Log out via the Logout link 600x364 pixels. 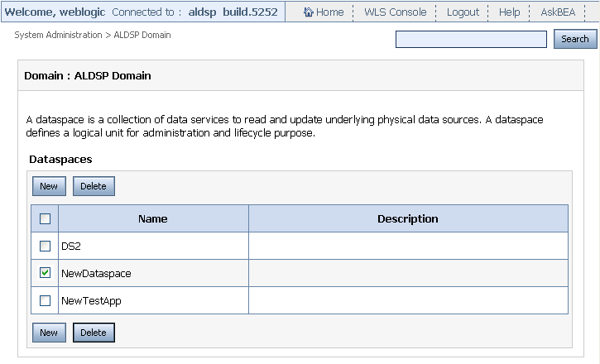click(463, 12)
